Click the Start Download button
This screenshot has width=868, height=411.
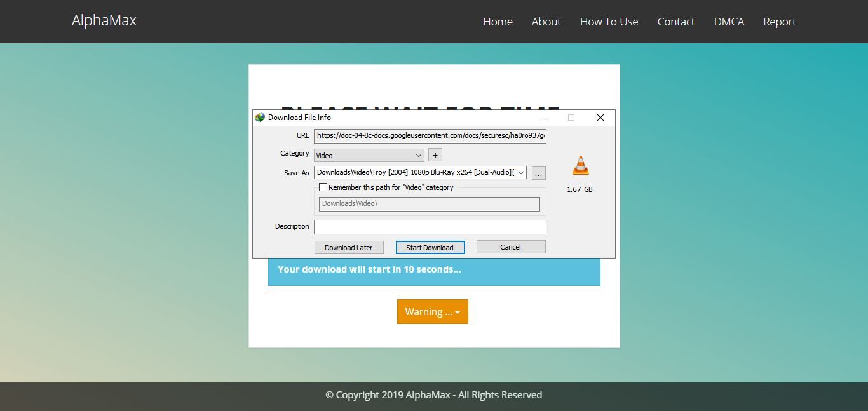430,248
